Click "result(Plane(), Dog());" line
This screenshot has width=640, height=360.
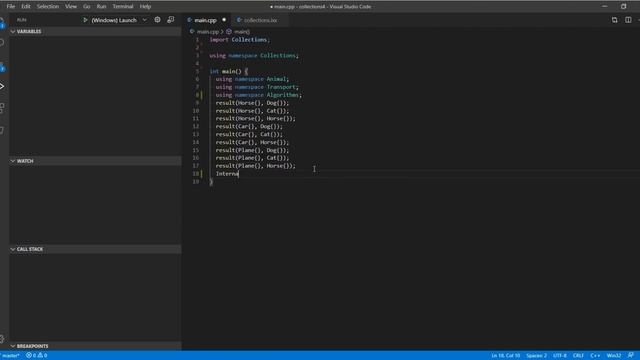tap(252, 150)
